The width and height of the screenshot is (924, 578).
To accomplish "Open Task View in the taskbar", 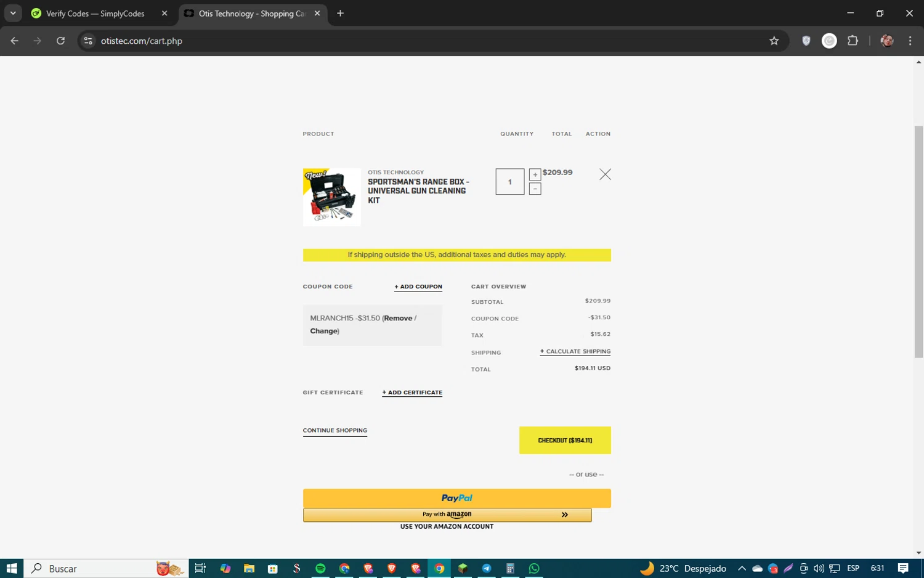I will [200, 568].
